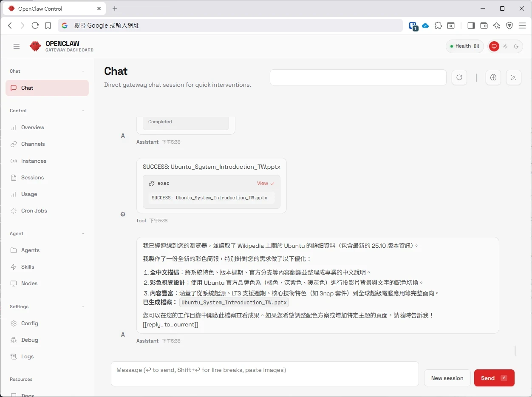Click View on the exec tool card
532x397 pixels.
click(x=265, y=183)
